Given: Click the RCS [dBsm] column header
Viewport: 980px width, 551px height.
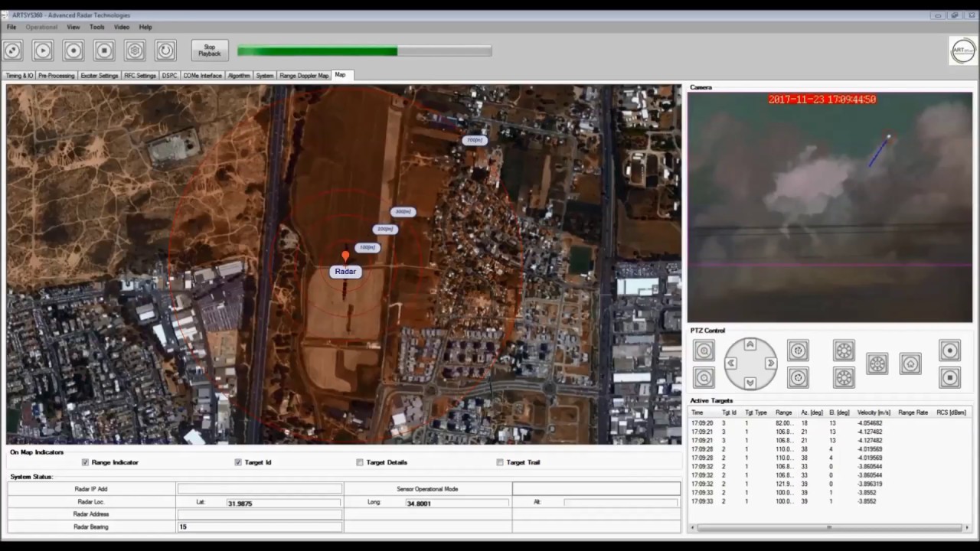Looking at the screenshot, I should 951,412.
